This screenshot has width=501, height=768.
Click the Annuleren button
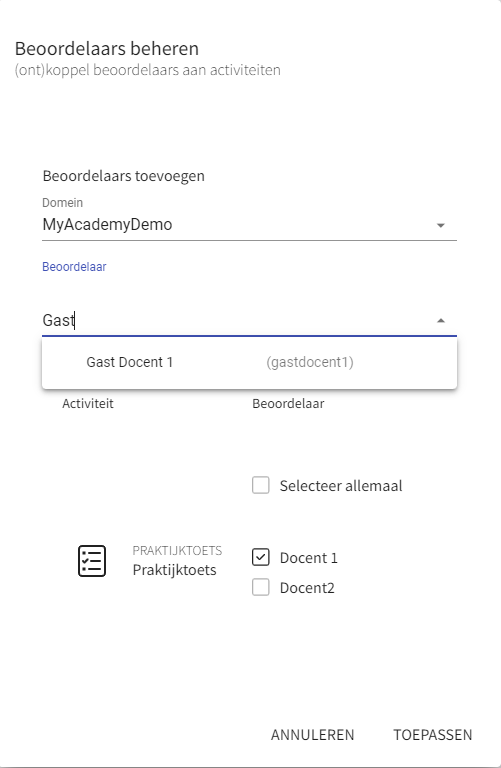(x=312, y=735)
